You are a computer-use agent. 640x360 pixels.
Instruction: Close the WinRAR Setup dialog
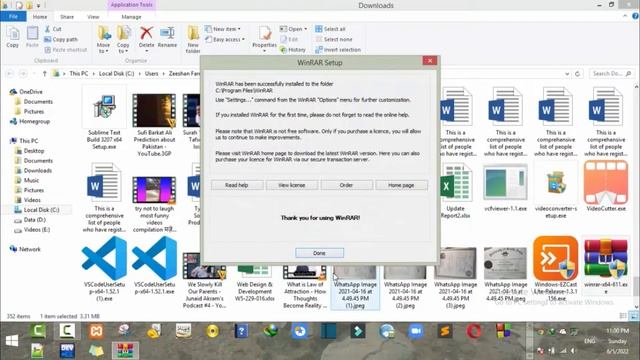[430, 61]
